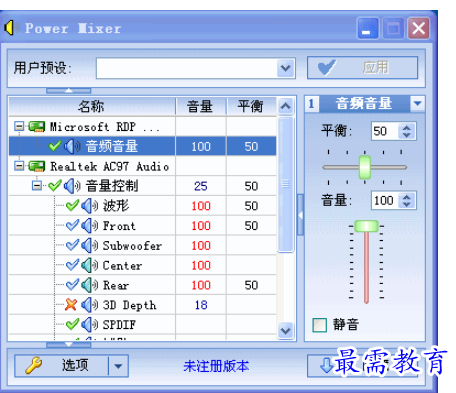Click the speaker icon of Front row

point(89,226)
